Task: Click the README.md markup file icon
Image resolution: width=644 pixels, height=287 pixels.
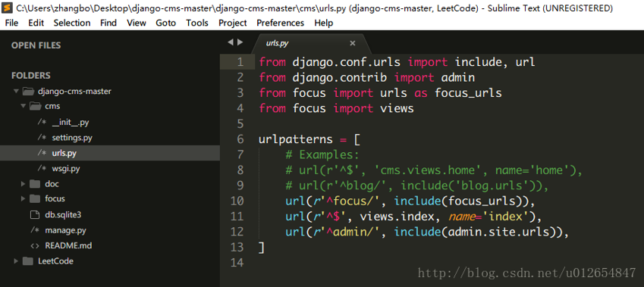Action: coord(35,245)
